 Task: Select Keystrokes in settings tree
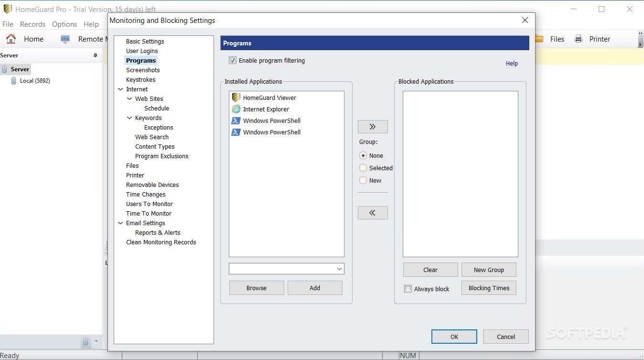point(140,79)
